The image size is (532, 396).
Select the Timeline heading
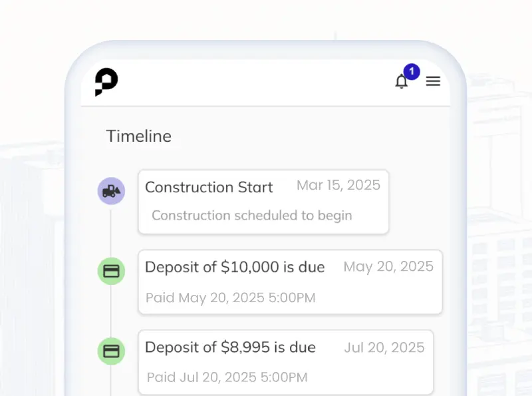138,136
